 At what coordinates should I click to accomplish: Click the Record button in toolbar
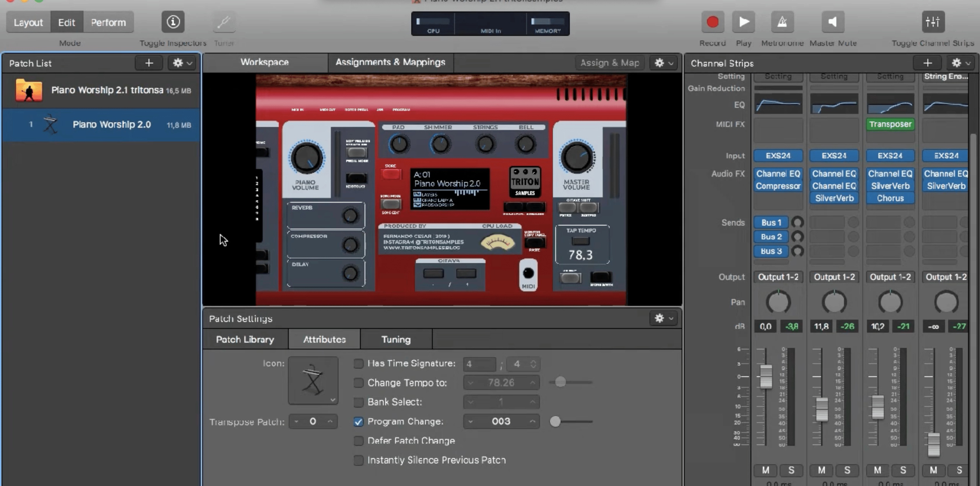tap(712, 22)
